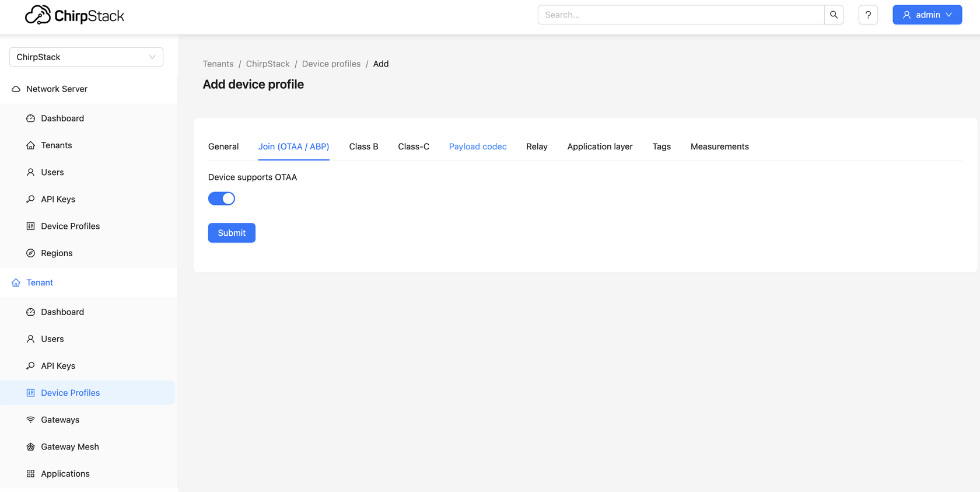Image resolution: width=980 pixels, height=492 pixels.
Task: Go to Device profiles breadcrumb link
Action: (x=331, y=64)
